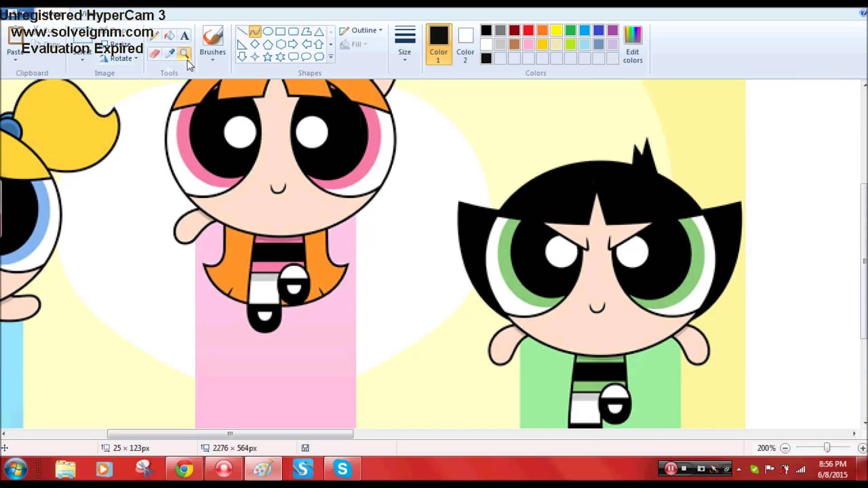868x488 pixels.
Task: Open the Edit colors dialog
Action: [x=633, y=44]
